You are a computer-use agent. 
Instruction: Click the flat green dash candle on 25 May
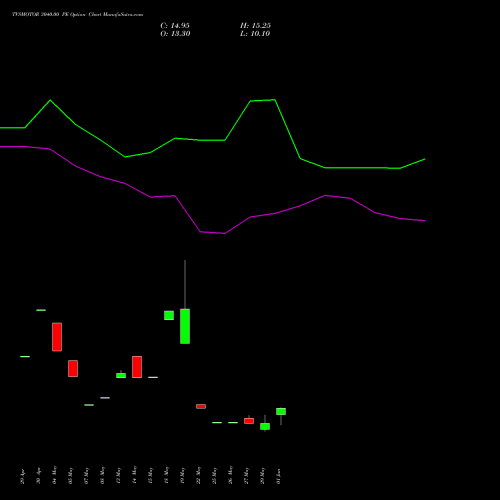click(217, 422)
